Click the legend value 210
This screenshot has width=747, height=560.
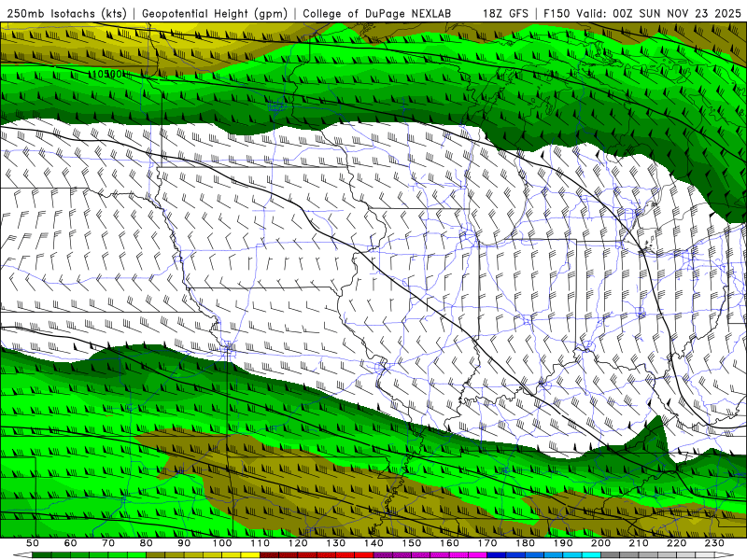pyautogui.click(x=639, y=543)
